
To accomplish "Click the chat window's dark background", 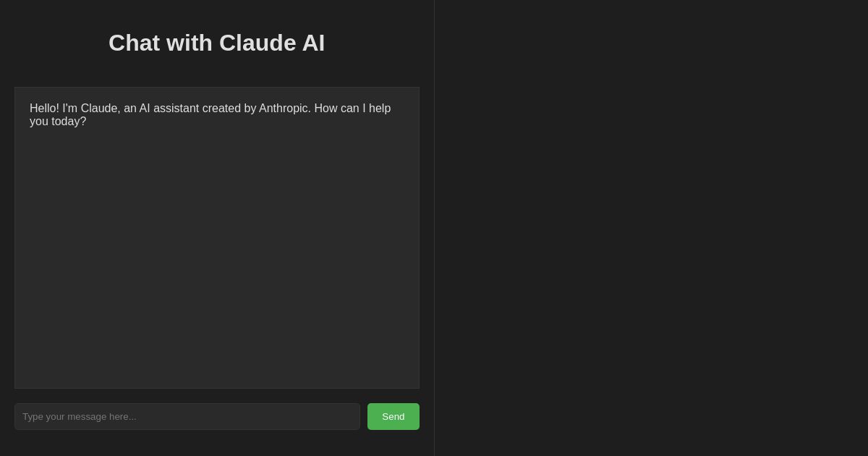I will click(217, 326).
